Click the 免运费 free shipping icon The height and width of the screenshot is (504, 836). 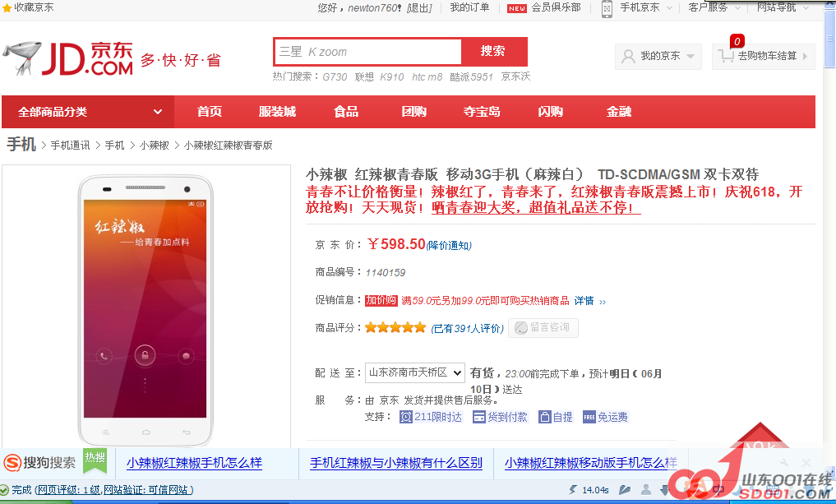point(589,417)
